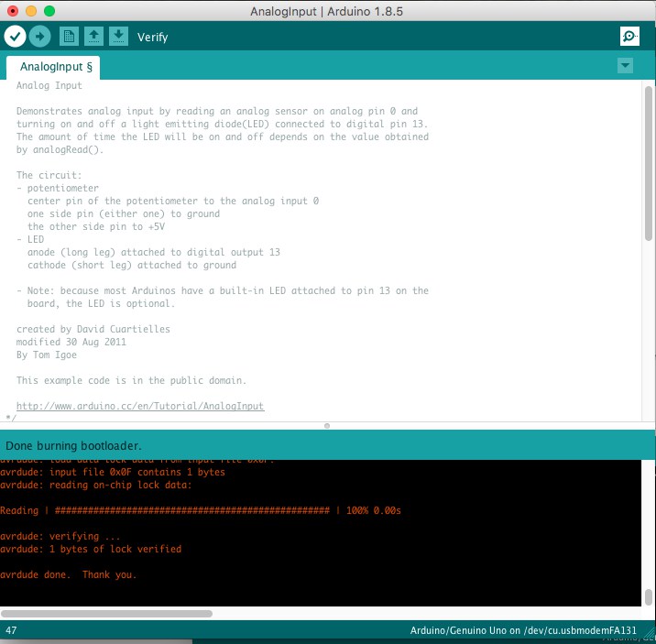Click the console horizontal scrollbar thumb

coord(106,614)
